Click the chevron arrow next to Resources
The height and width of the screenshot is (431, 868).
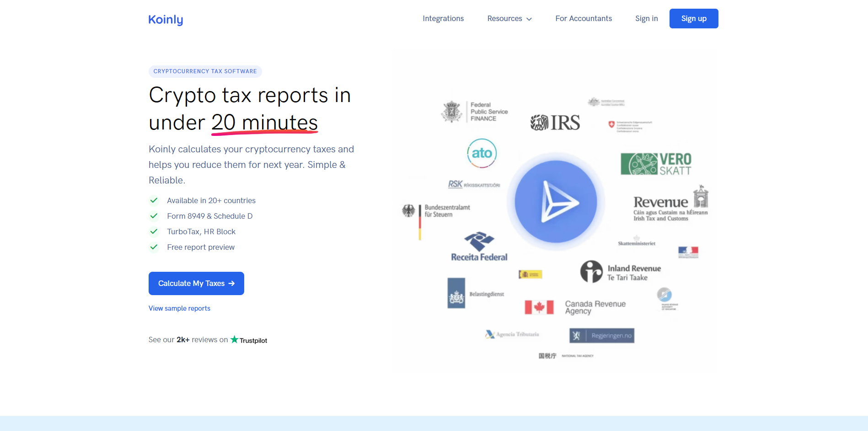[529, 19]
